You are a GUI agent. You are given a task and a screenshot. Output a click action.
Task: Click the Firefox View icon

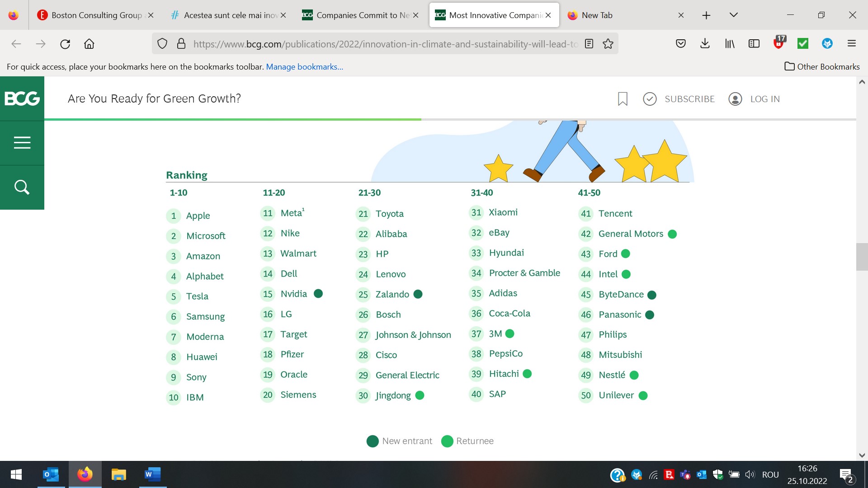point(14,15)
